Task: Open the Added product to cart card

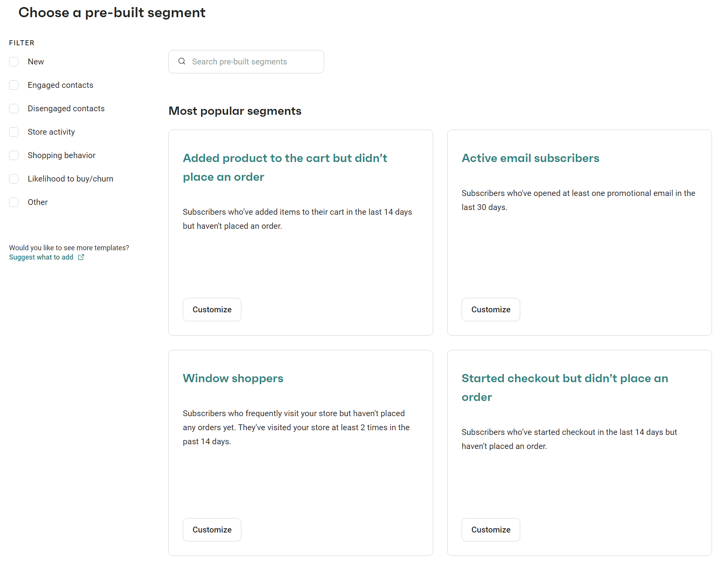Action: pyautogui.click(x=285, y=167)
